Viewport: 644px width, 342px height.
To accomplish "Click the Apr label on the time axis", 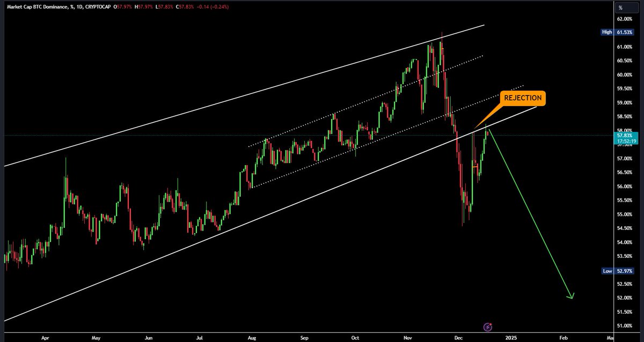I will [x=44, y=338].
